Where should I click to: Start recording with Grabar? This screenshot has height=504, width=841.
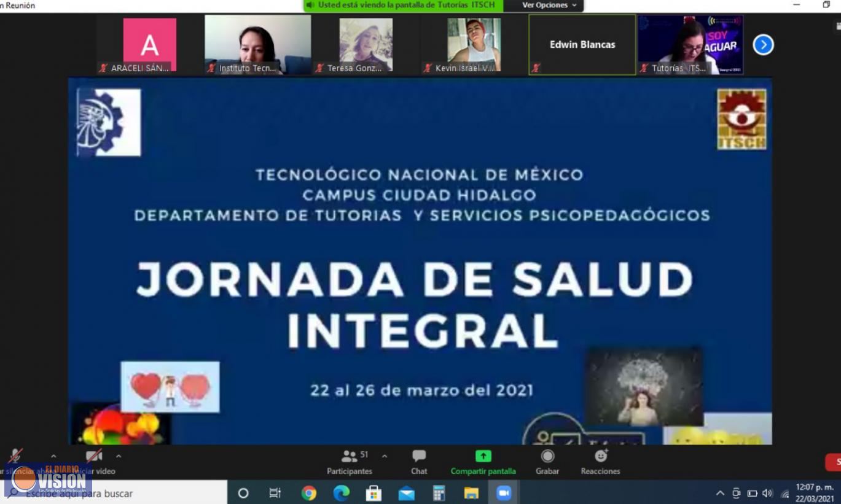point(547,462)
